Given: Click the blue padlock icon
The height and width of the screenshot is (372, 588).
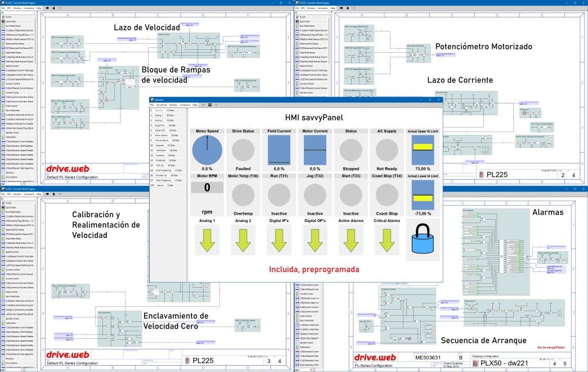Looking at the screenshot, I should point(421,240).
